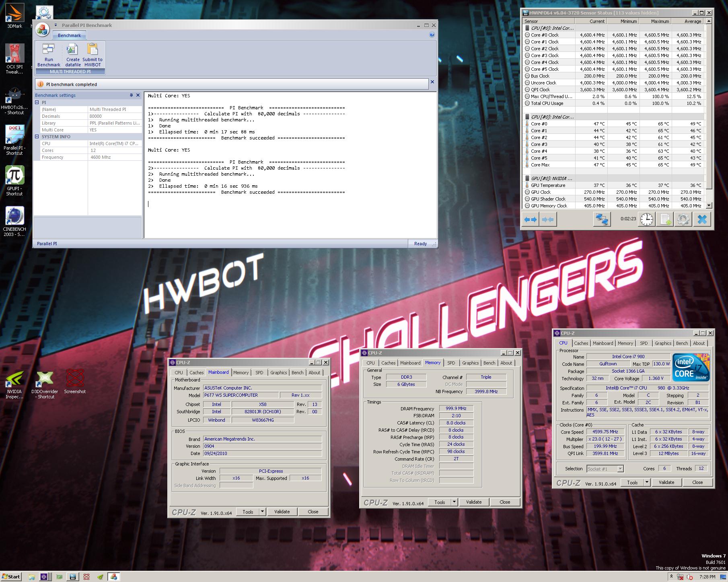Open Tools dropdown arrow in CPU-Z Mainboard window
Image resolution: width=728 pixels, height=582 pixels.
point(262,512)
